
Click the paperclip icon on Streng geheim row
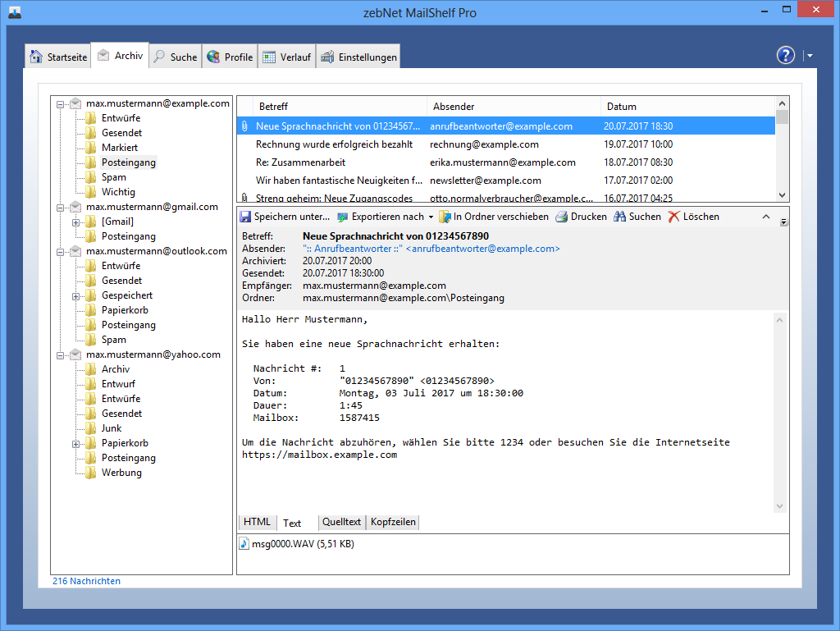point(244,198)
